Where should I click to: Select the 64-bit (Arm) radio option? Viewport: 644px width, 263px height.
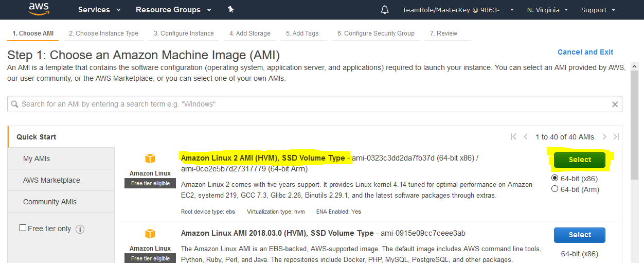tap(554, 189)
